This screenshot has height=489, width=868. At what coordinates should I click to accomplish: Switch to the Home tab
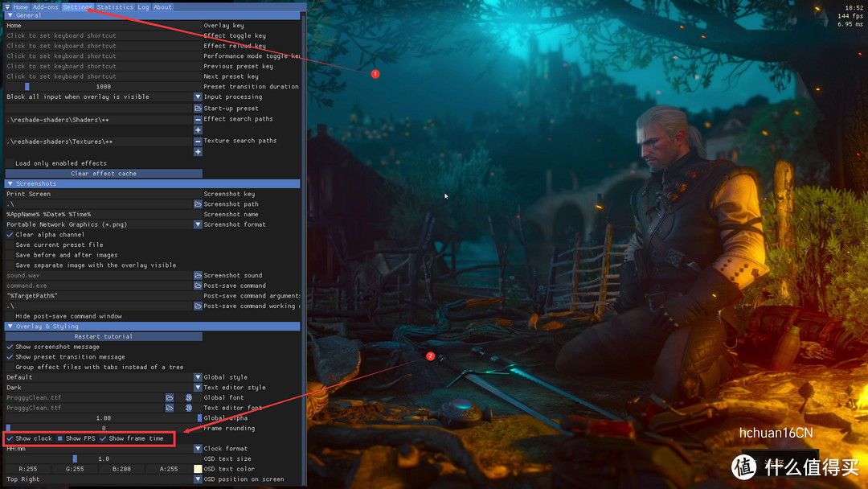20,7
